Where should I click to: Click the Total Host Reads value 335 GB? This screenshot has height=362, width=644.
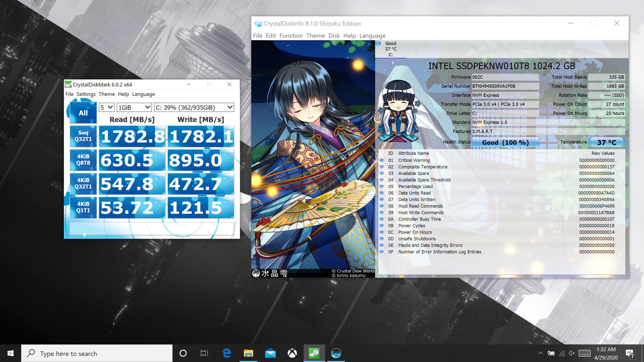coord(607,77)
